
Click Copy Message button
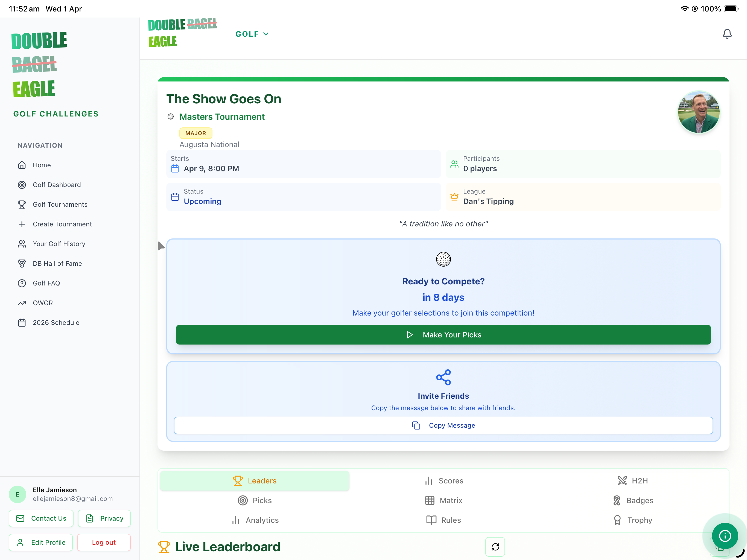click(x=443, y=425)
